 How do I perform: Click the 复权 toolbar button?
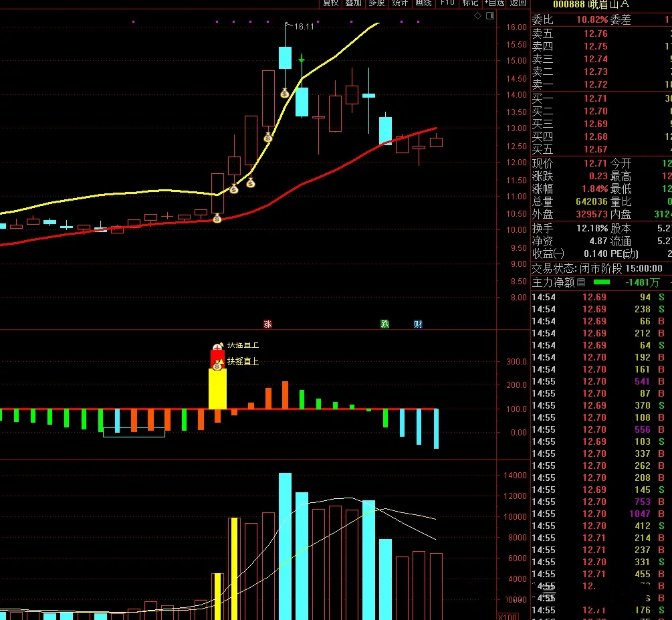[331, 3]
